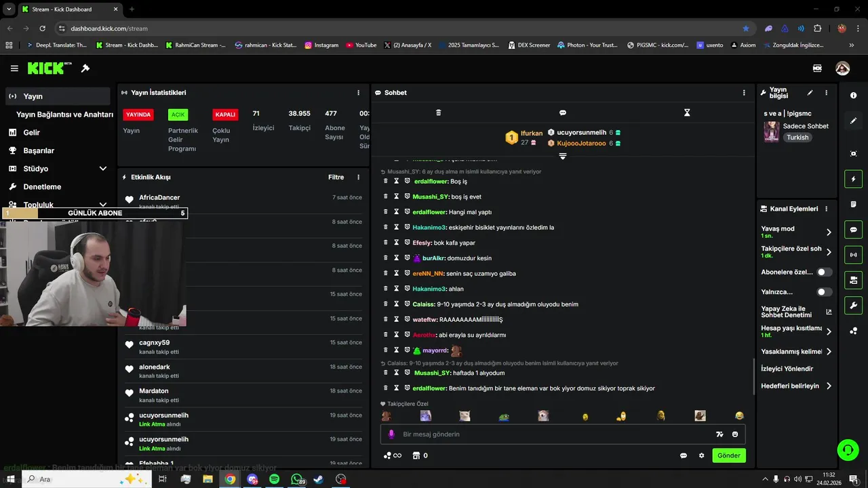This screenshot has width=868, height=488.
Task: Open the Kanal Eylemleri three-dot menu
Action: 826,209
